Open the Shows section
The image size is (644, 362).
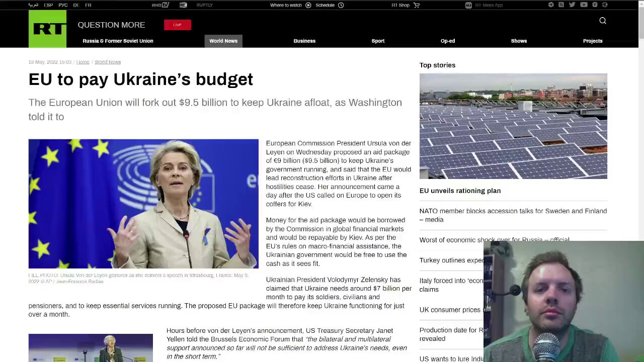[519, 41]
